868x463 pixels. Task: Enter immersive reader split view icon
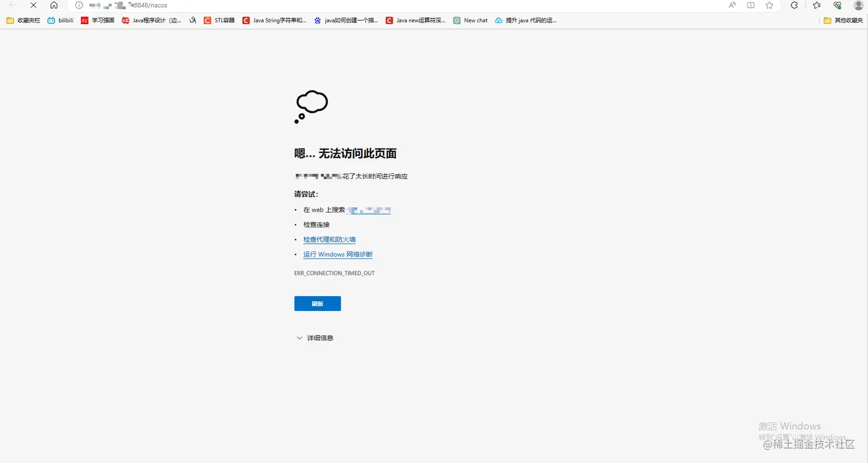[750, 5]
